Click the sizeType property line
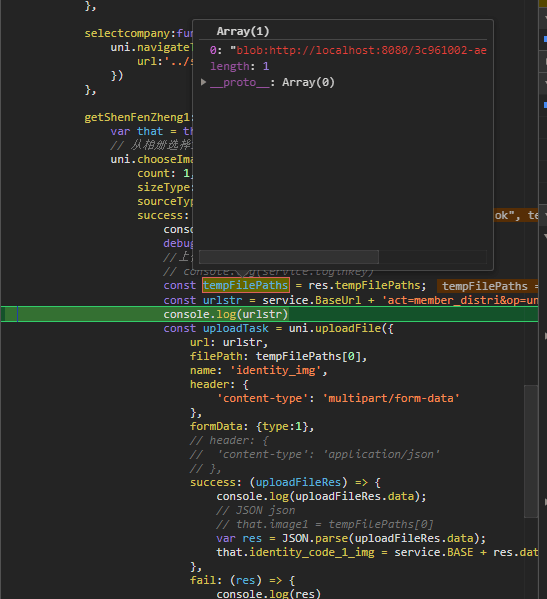This screenshot has height=599, width=547. tap(165, 187)
